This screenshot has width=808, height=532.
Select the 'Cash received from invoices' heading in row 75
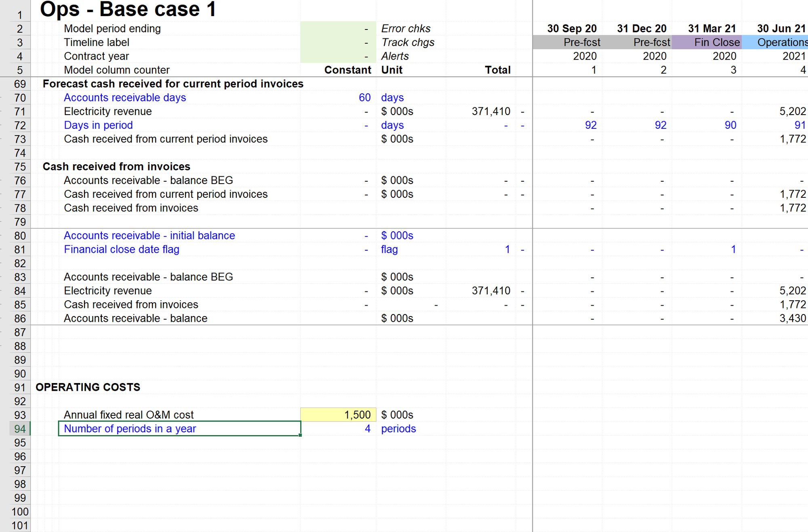coord(116,166)
